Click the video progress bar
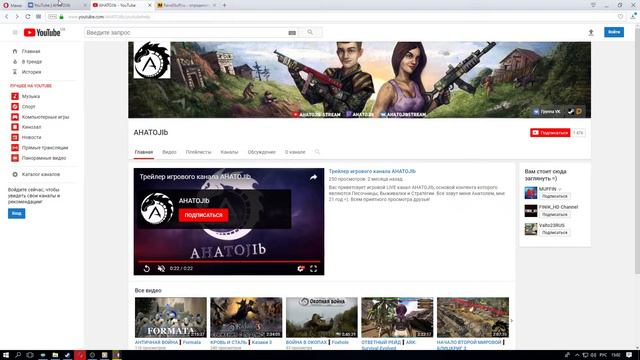 (229, 261)
